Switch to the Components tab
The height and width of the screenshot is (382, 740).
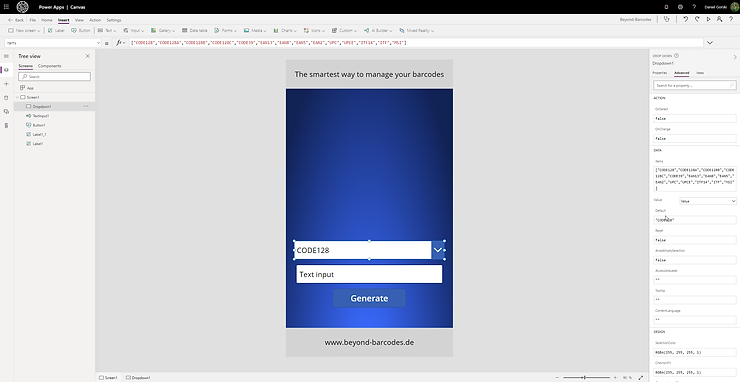50,66
